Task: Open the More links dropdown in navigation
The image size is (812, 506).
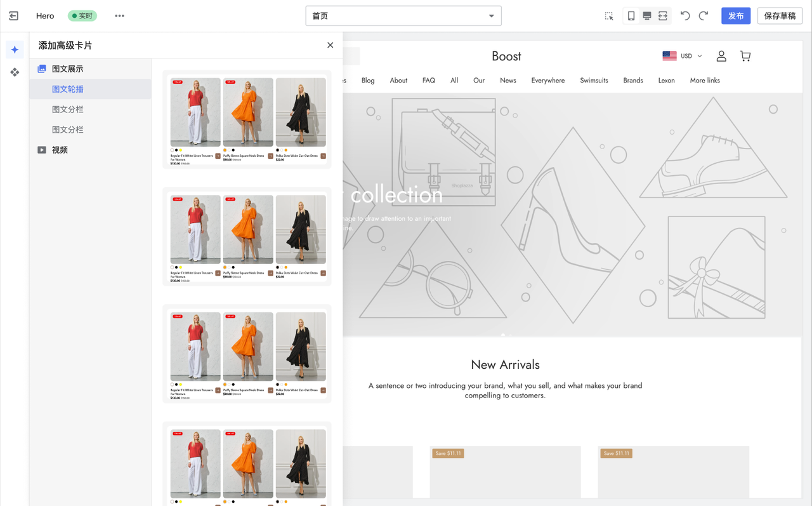Action: coord(704,81)
